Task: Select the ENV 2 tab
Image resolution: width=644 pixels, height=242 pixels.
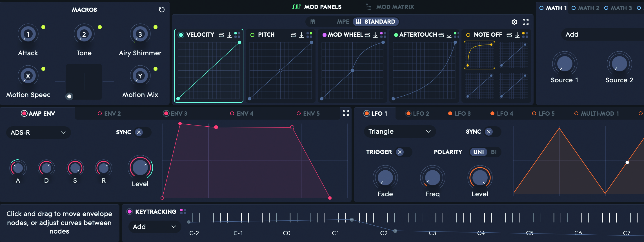Action: pyautogui.click(x=109, y=113)
